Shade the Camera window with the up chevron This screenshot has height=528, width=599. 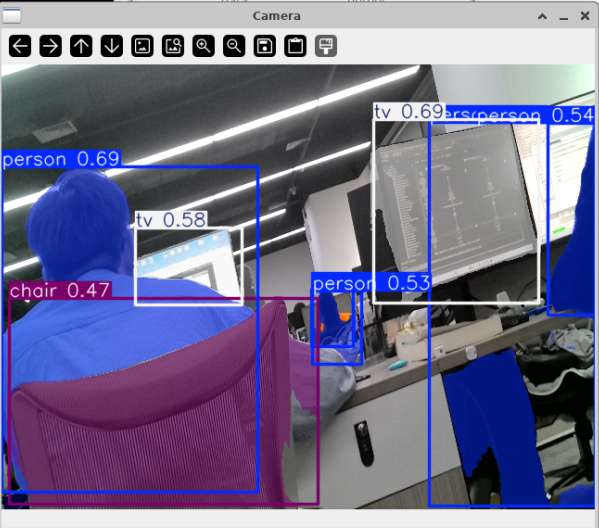[x=542, y=16]
